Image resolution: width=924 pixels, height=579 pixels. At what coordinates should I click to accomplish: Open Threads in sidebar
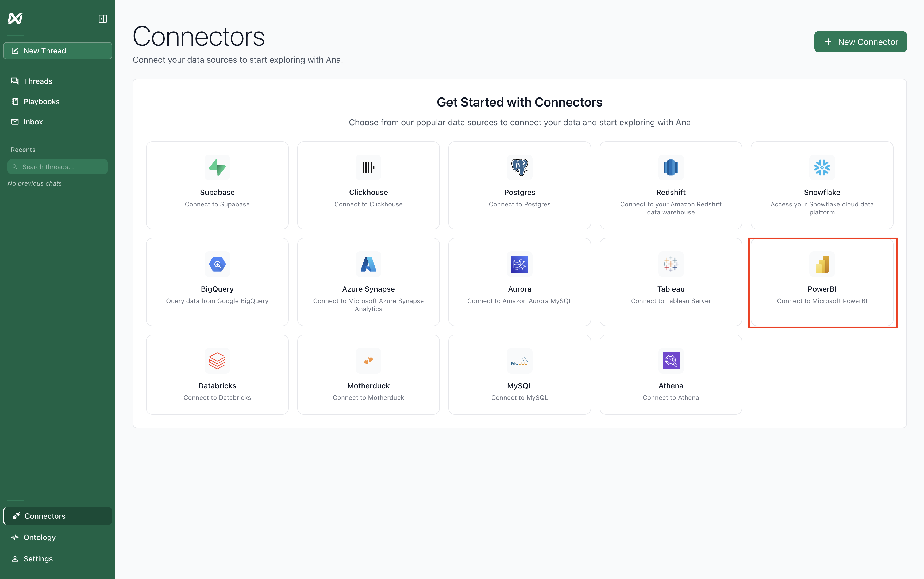[x=37, y=81]
